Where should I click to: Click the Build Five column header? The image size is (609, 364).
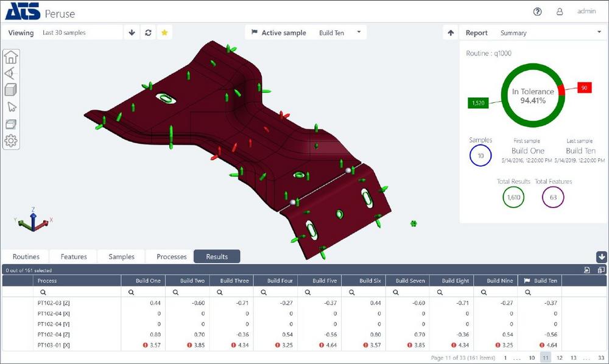[x=319, y=281]
